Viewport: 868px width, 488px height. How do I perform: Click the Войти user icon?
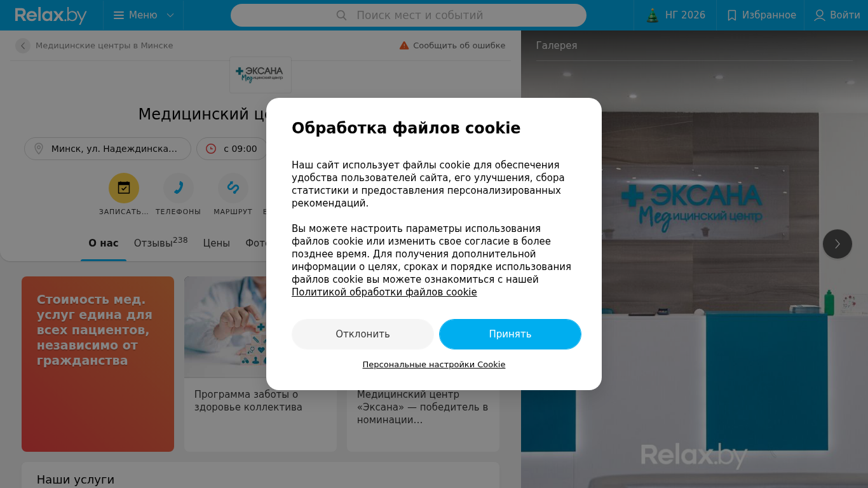(820, 15)
